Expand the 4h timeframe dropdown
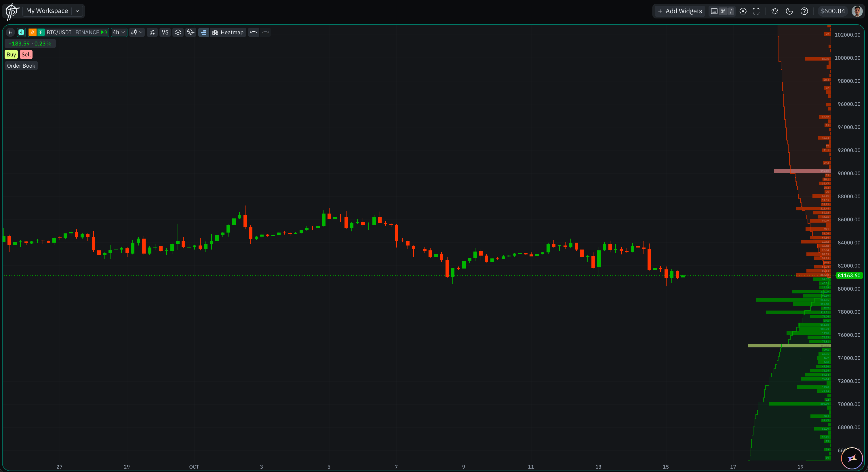The image size is (868, 472). pos(119,32)
